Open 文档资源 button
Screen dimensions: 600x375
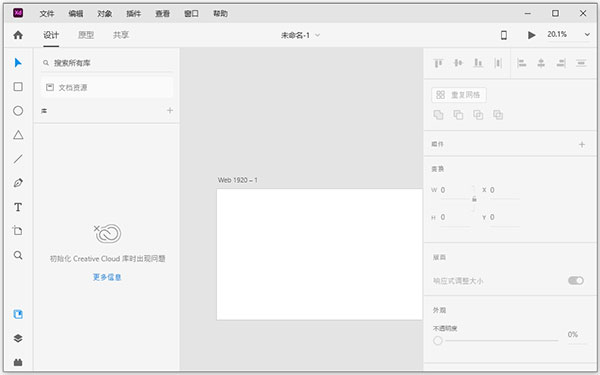pos(107,88)
